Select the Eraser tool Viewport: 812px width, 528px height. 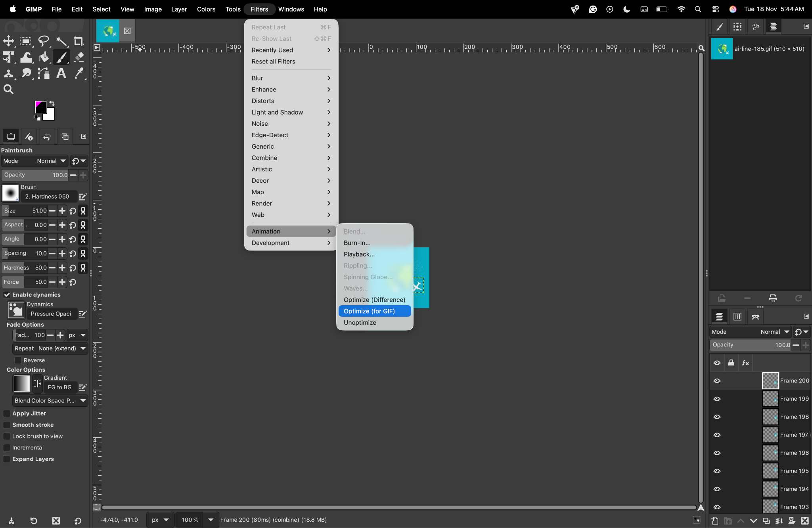79,57
